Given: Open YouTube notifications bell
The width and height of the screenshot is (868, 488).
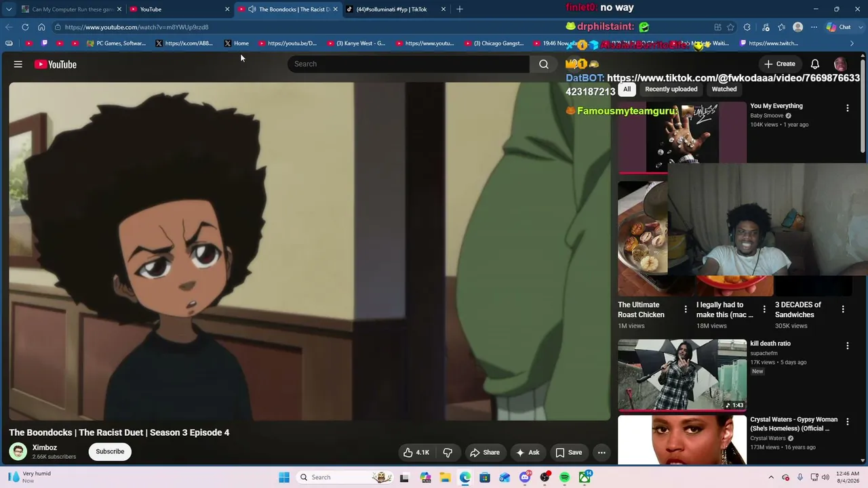Looking at the screenshot, I should tap(815, 64).
